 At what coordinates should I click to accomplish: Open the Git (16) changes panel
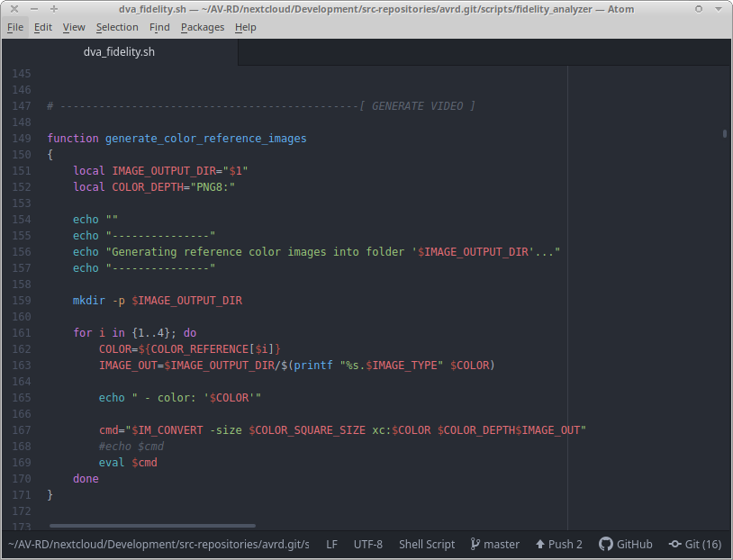pos(695,544)
